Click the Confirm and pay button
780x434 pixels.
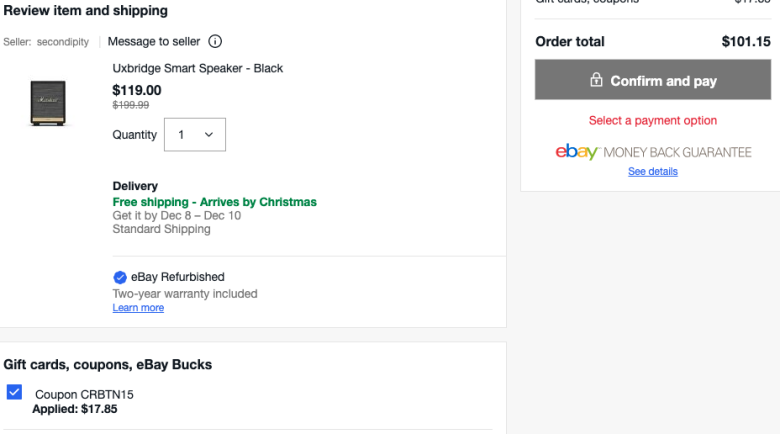[653, 80]
